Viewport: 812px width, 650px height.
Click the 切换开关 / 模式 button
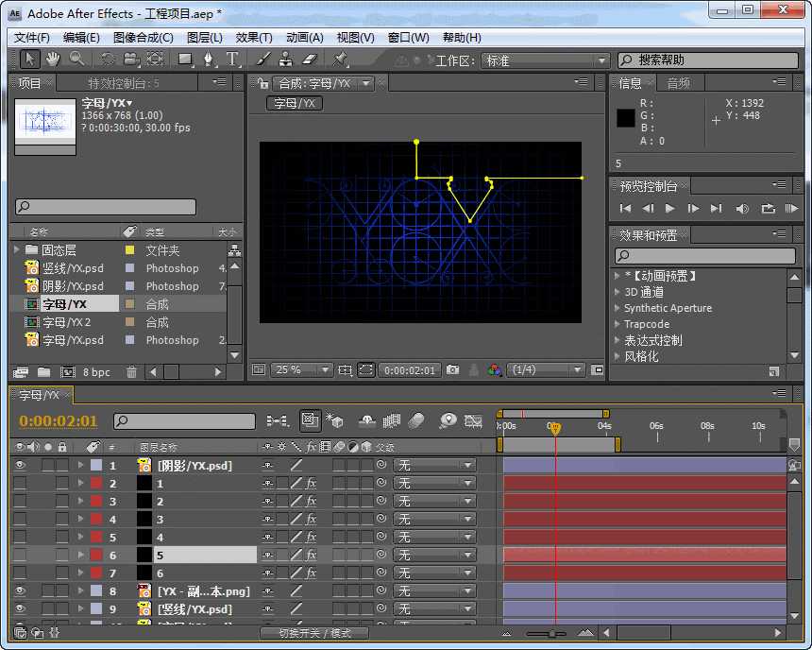click(314, 633)
